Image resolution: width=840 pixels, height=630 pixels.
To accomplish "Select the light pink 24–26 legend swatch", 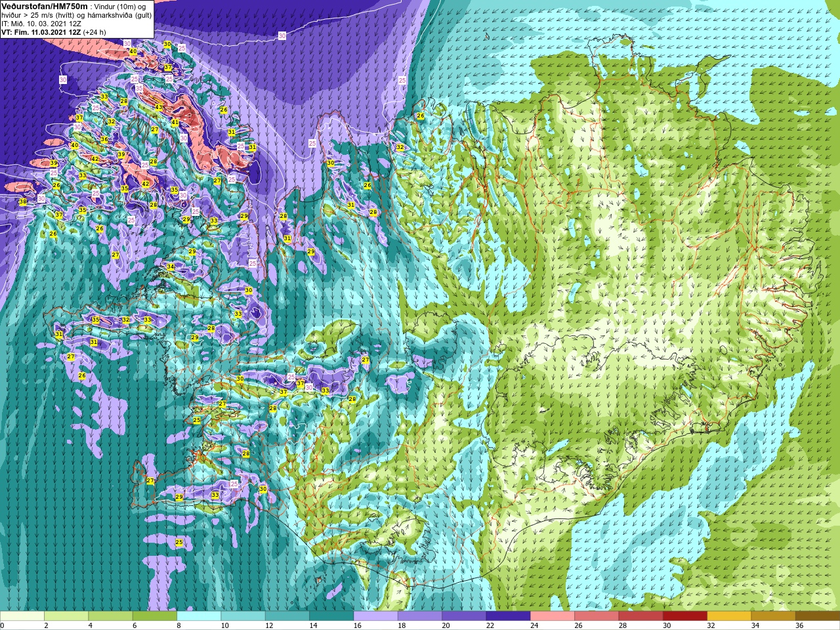I will pyautogui.click(x=552, y=616).
